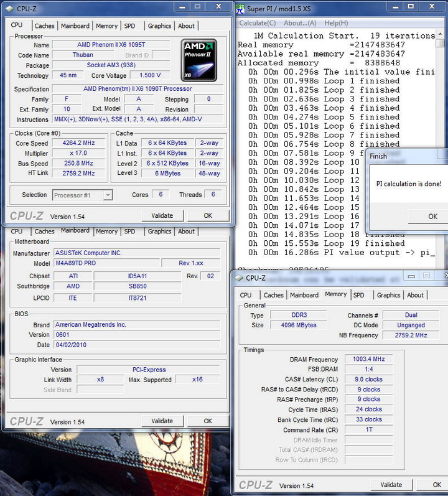Click the Manufacturer field ASUSTeK Computer INC.
Image resolution: width=448 pixels, height=496 pixels.
coord(137,253)
